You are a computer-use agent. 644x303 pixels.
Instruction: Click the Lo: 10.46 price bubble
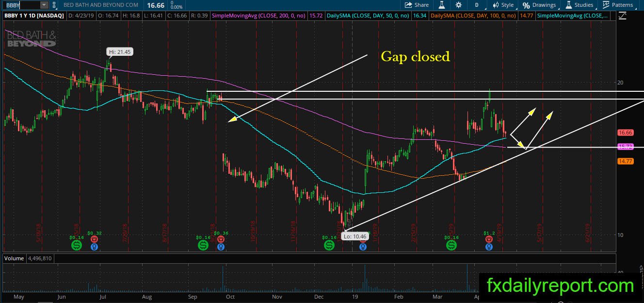[355, 236]
